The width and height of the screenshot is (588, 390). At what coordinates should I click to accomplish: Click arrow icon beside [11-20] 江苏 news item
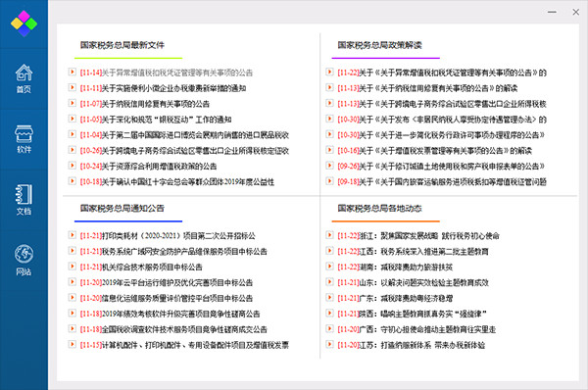coord(329,344)
